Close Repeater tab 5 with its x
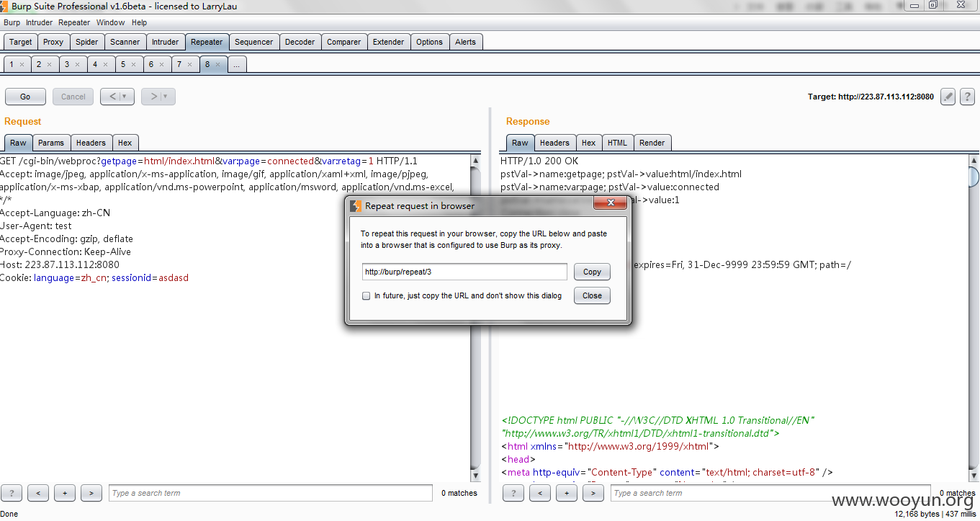Viewport: 980px width, 521px height. (x=133, y=65)
